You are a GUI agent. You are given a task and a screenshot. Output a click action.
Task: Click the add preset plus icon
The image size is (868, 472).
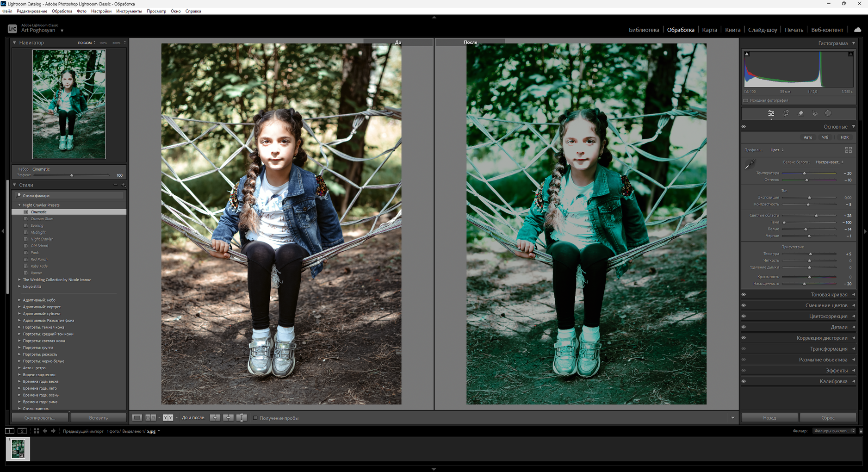point(123,185)
